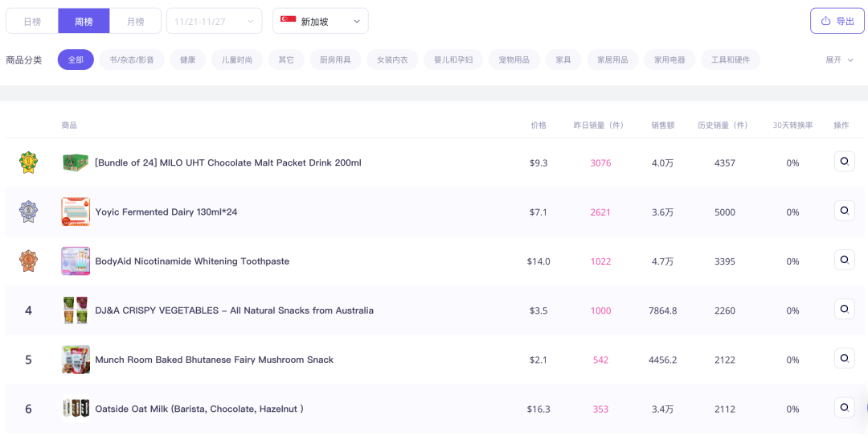
Task: Click the sales amount 7864.8 cell
Action: [x=662, y=311]
